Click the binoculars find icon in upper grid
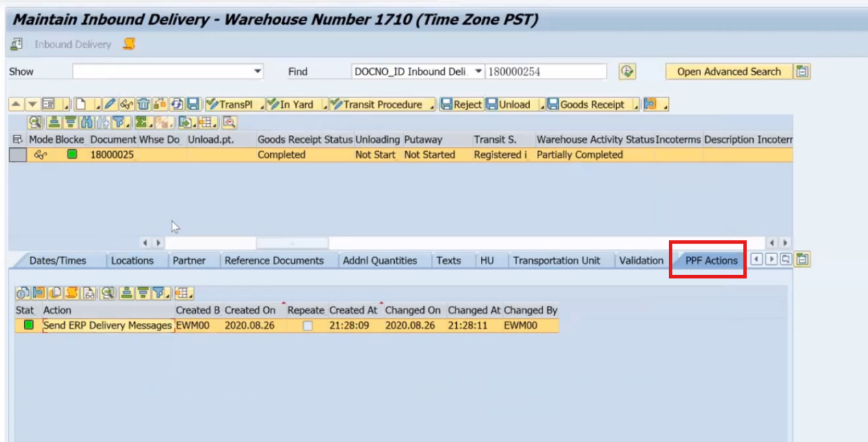The height and width of the screenshot is (442, 868). pos(87,122)
